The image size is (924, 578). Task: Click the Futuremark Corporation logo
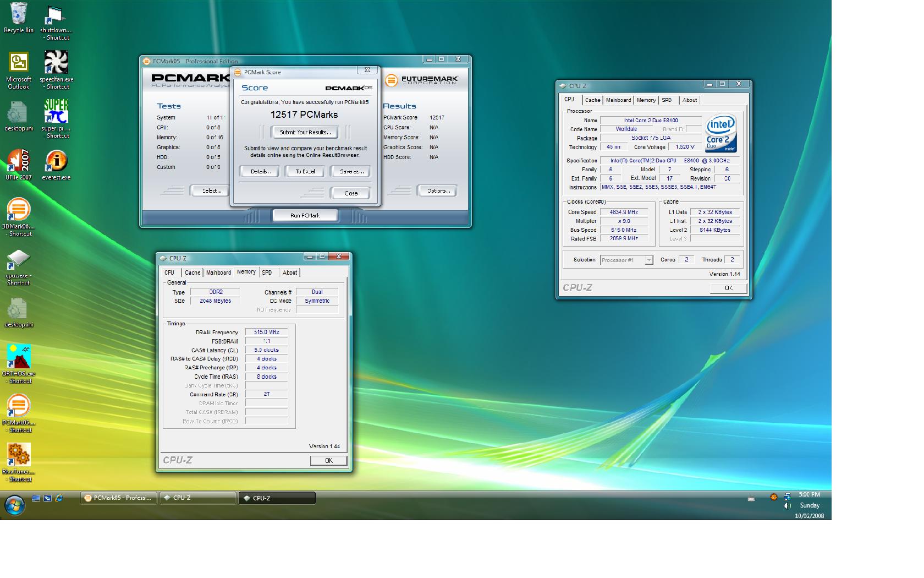point(421,80)
